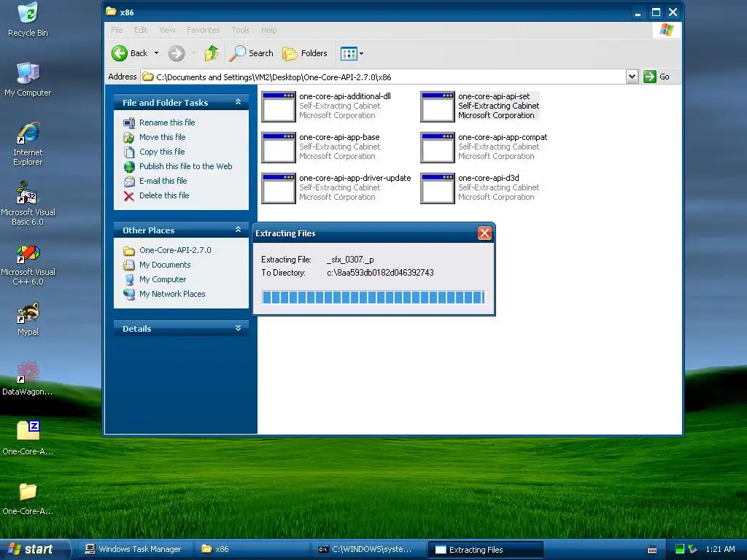This screenshot has height=560, width=747.
Task: Select one-core-api-d3d file icon
Action: pos(438,189)
